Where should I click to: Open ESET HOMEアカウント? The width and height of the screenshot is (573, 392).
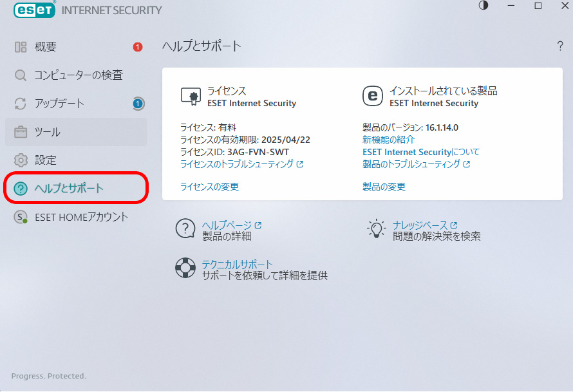[76, 217]
